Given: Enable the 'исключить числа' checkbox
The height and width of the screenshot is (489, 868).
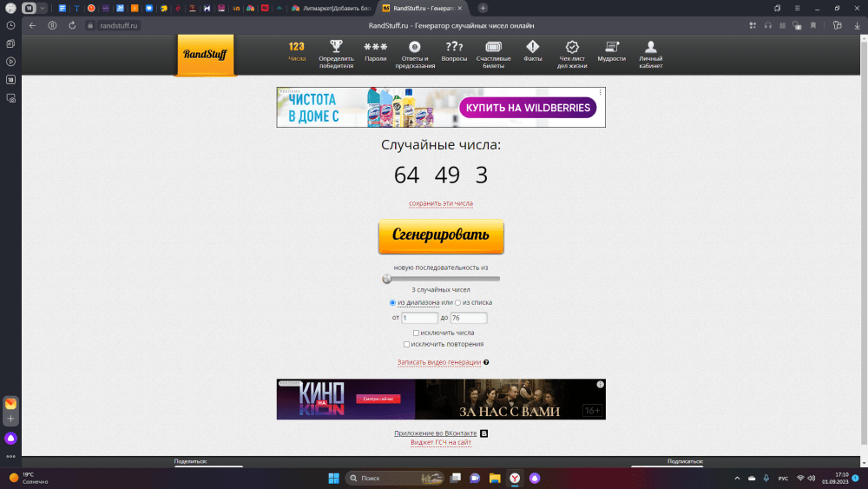Looking at the screenshot, I should pyautogui.click(x=417, y=333).
